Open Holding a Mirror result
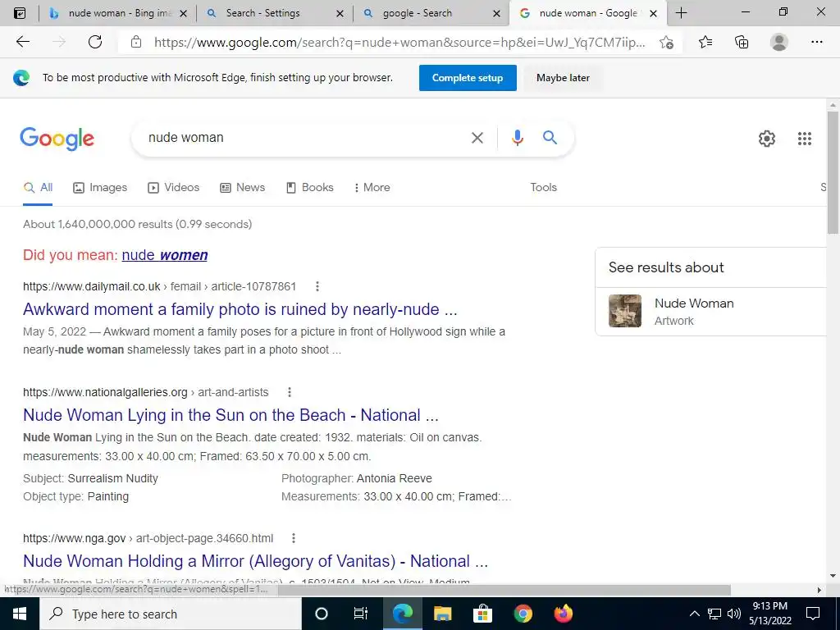This screenshot has width=840, height=630. point(256,561)
